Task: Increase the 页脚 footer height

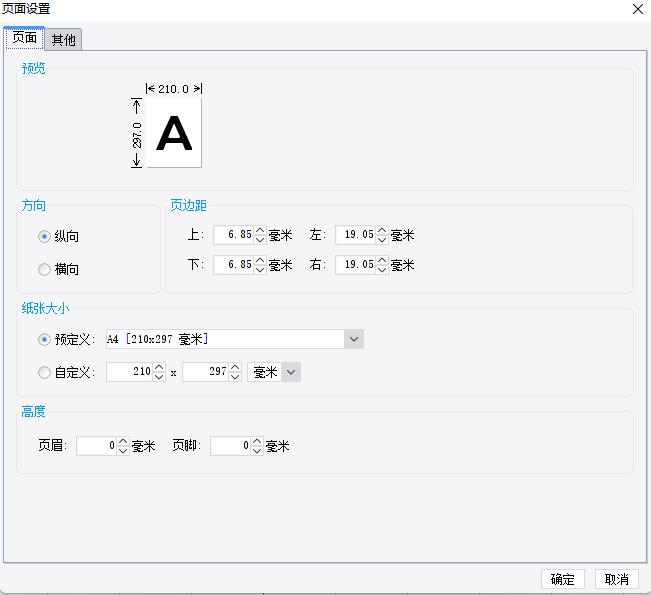Action: 257,441
